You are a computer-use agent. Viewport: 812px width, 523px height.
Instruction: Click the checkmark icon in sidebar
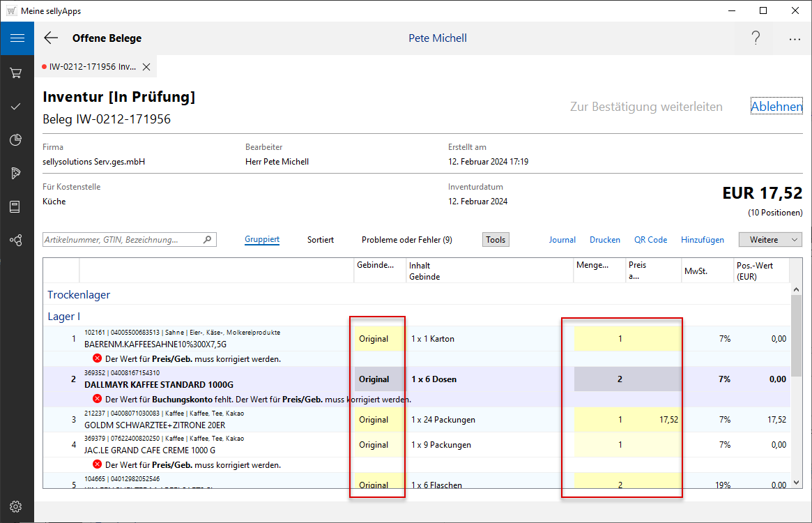click(x=17, y=107)
